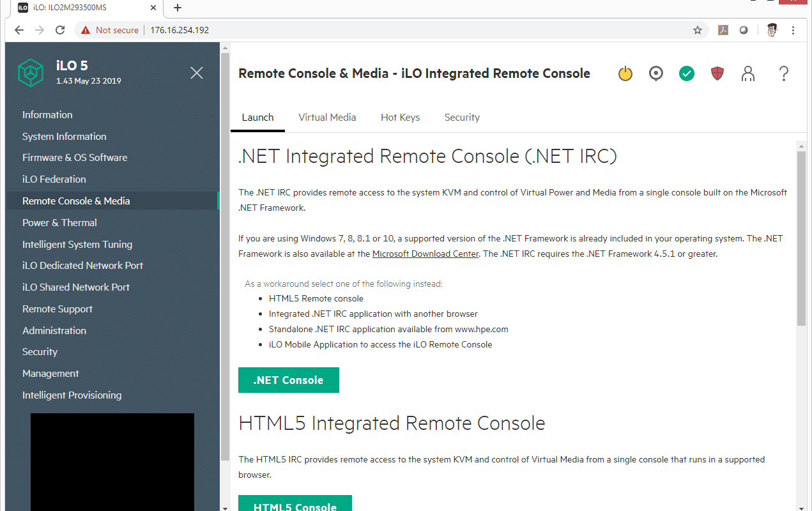Bookmark the page with the star icon
This screenshot has width=812, height=511.
(698, 30)
